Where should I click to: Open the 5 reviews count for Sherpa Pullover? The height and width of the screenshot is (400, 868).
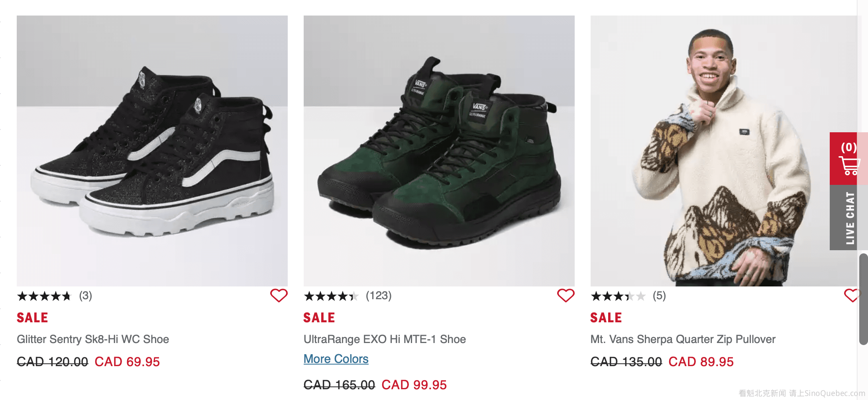click(659, 296)
